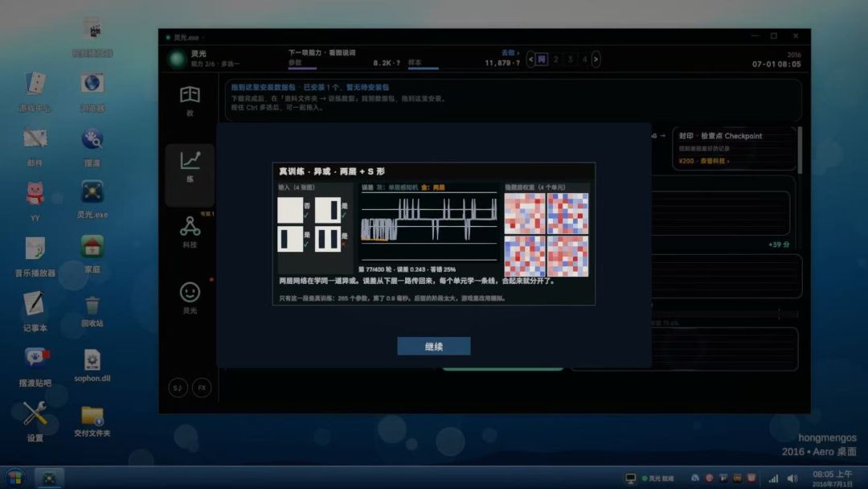Open the 摆渡 search desktop icon
The image size is (868, 489).
[92, 146]
